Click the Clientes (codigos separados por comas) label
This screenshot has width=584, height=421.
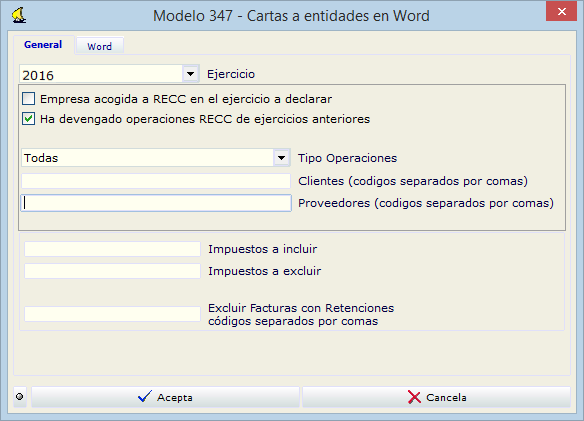[413, 181]
